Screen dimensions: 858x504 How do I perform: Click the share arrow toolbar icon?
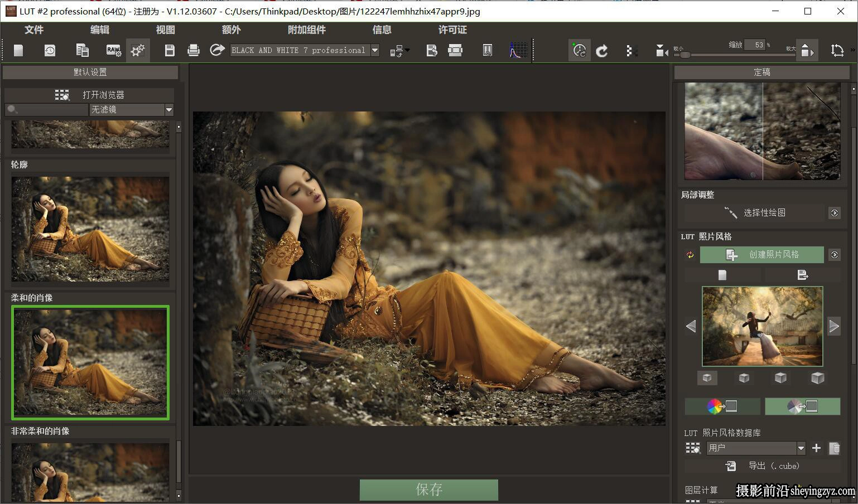pyautogui.click(x=217, y=51)
